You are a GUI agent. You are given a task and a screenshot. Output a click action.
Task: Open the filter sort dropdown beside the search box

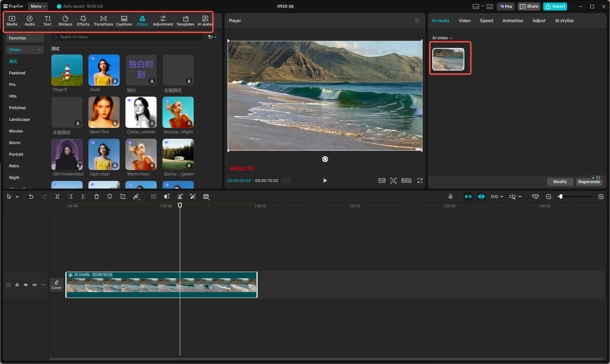(x=212, y=37)
